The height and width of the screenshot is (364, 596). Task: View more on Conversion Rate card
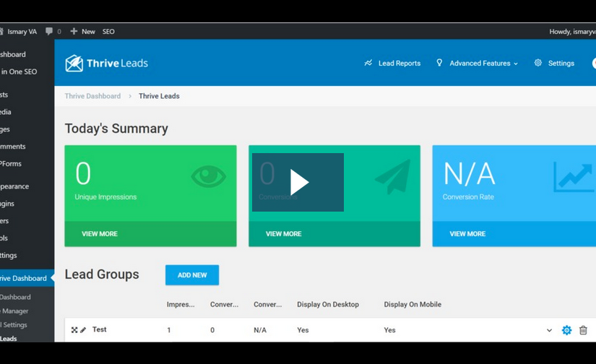[x=467, y=234]
